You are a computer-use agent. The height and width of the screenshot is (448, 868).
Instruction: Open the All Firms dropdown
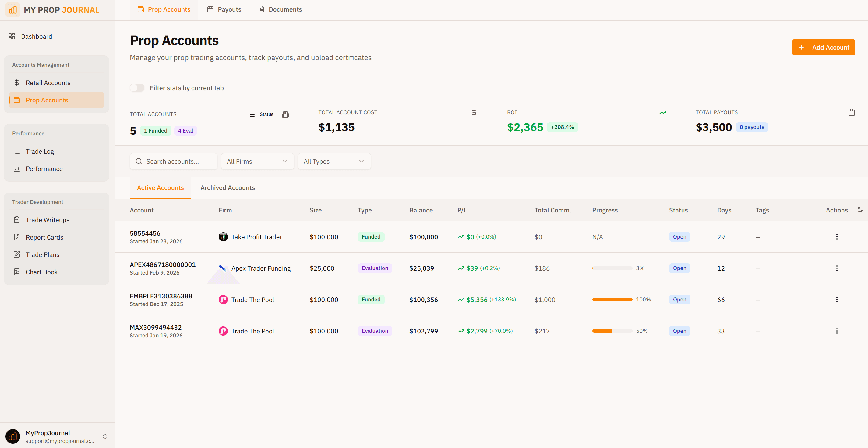tap(257, 162)
